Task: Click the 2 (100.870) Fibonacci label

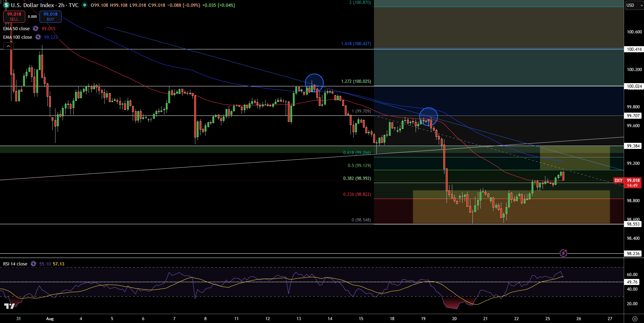Action: 360,2
